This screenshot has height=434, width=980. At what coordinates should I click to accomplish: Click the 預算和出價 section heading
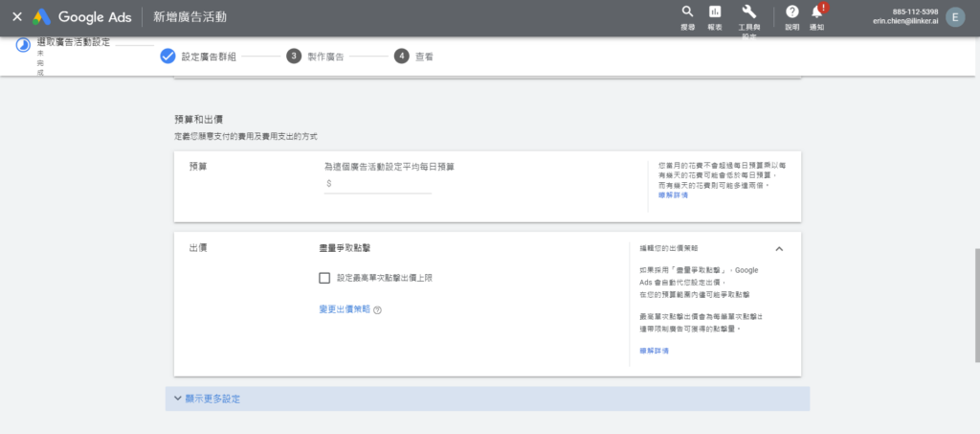198,119
